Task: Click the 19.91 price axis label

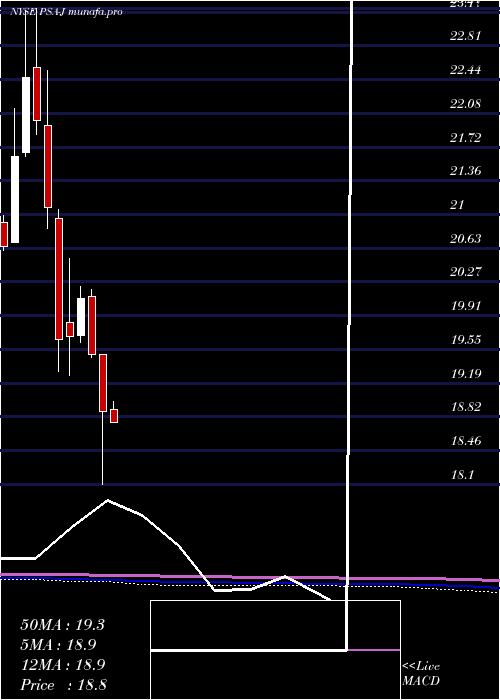Action: [x=466, y=306]
